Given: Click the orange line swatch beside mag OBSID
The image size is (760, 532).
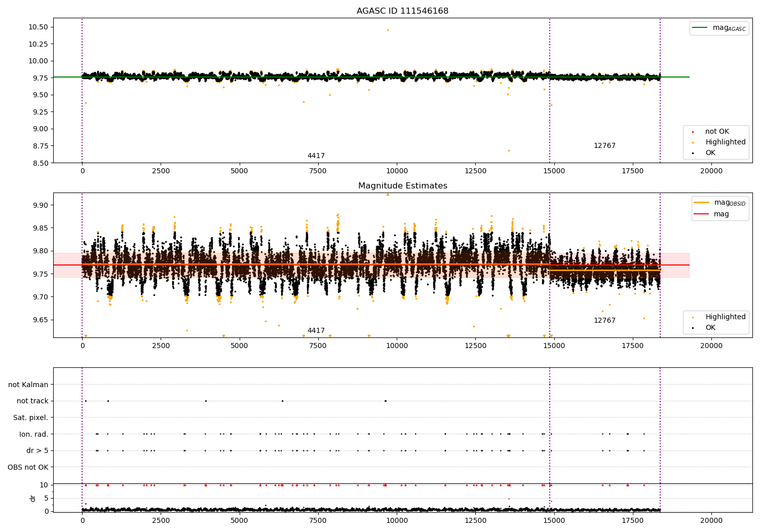Looking at the screenshot, I should (702, 203).
